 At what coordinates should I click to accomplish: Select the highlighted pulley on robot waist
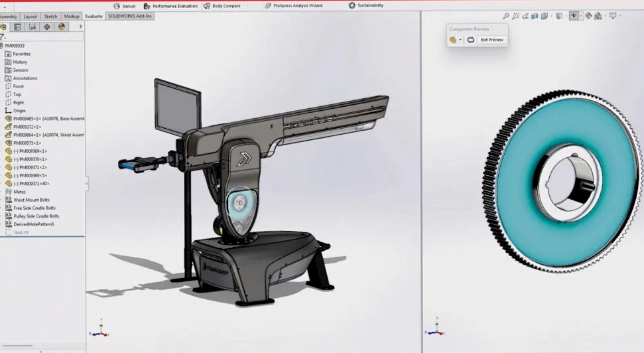(239, 202)
